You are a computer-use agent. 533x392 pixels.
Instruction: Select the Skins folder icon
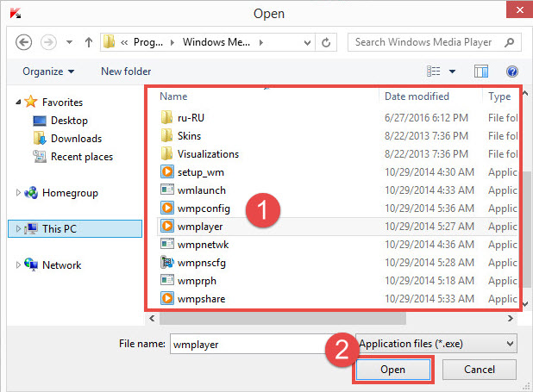coord(166,136)
